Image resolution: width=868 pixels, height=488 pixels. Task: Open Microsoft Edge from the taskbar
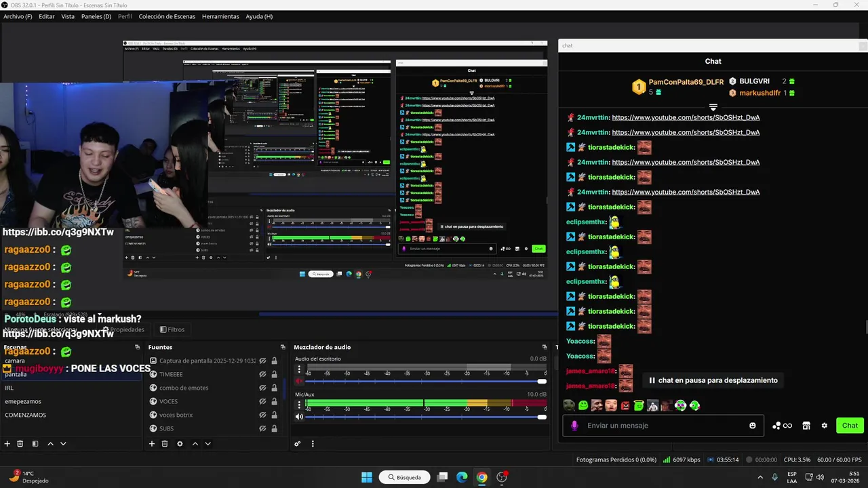[462, 477]
